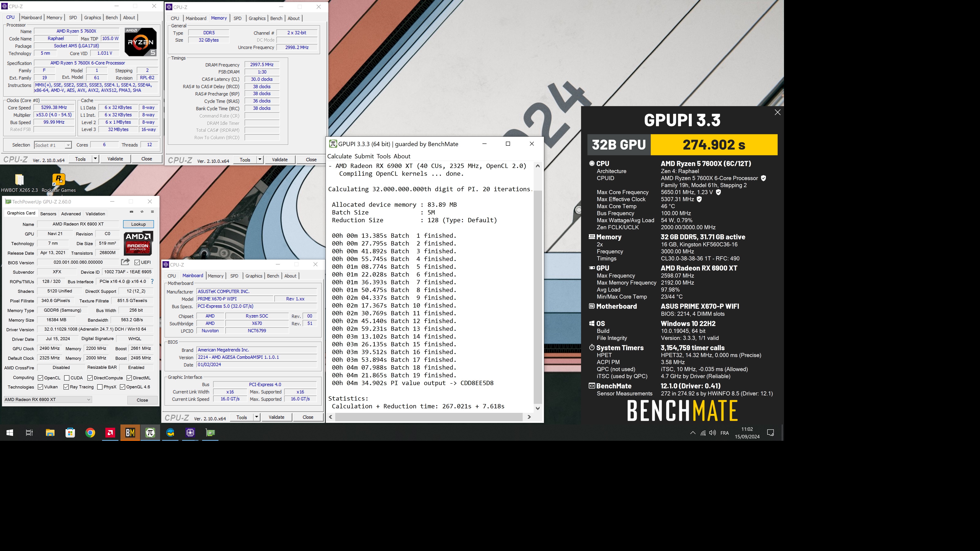Switch to BenchMate via its taskbar icon
The image size is (980, 551).
pos(130,433)
